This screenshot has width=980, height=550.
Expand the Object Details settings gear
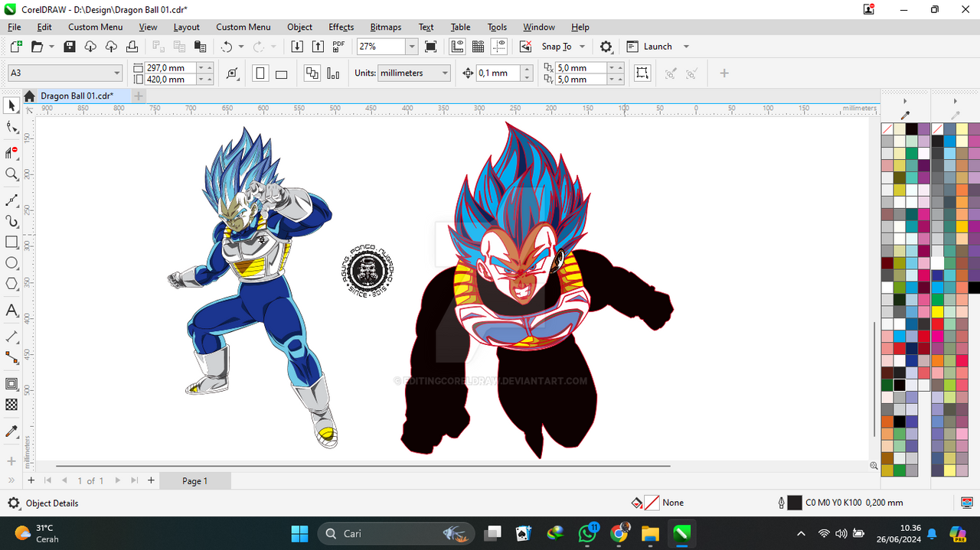[x=14, y=503]
